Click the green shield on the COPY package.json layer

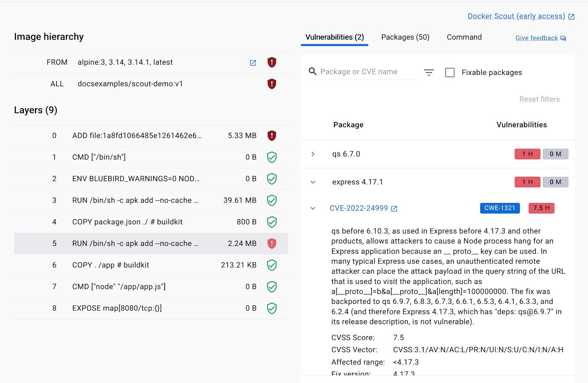pyautogui.click(x=272, y=221)
